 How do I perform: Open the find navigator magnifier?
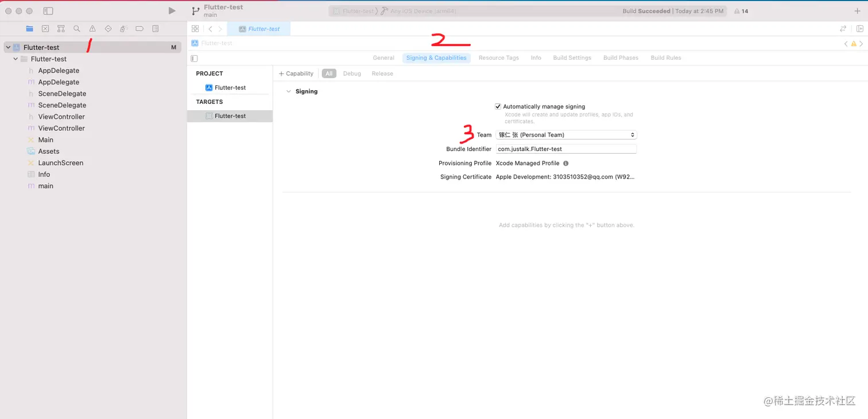(x=76, y=29)
